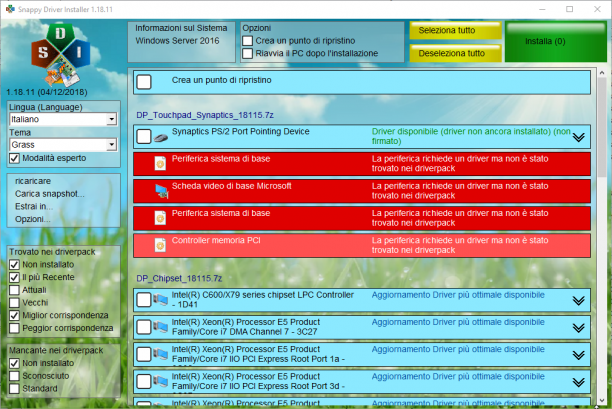The image size is (612, 409).
Task: Check the DMA Channel 7 - 3C27 driver
Action: [144, 327]
